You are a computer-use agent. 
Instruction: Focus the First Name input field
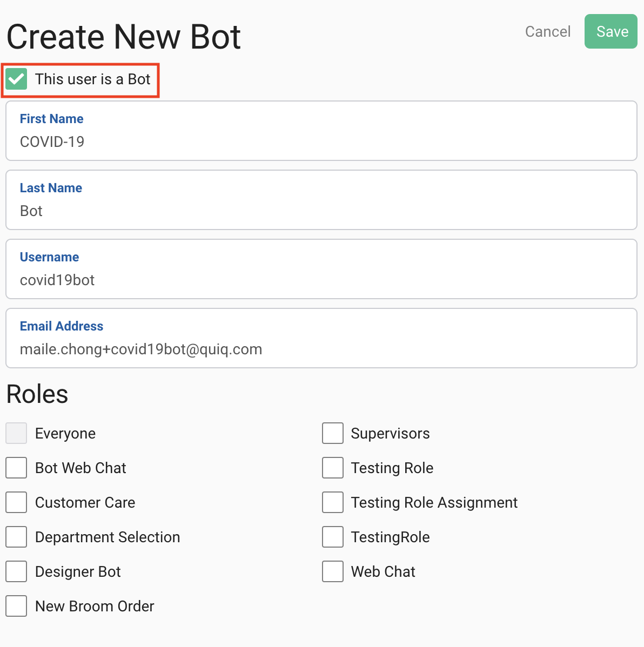click(321, 131)
